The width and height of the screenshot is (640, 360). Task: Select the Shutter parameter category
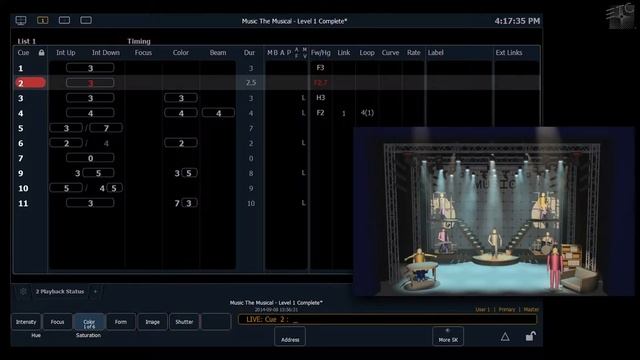click(184, 322)
